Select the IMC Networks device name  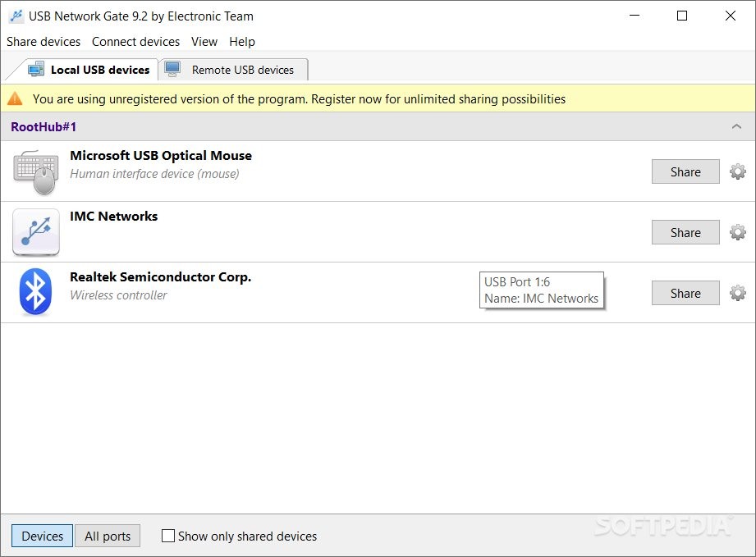click(x=114, y=217)
